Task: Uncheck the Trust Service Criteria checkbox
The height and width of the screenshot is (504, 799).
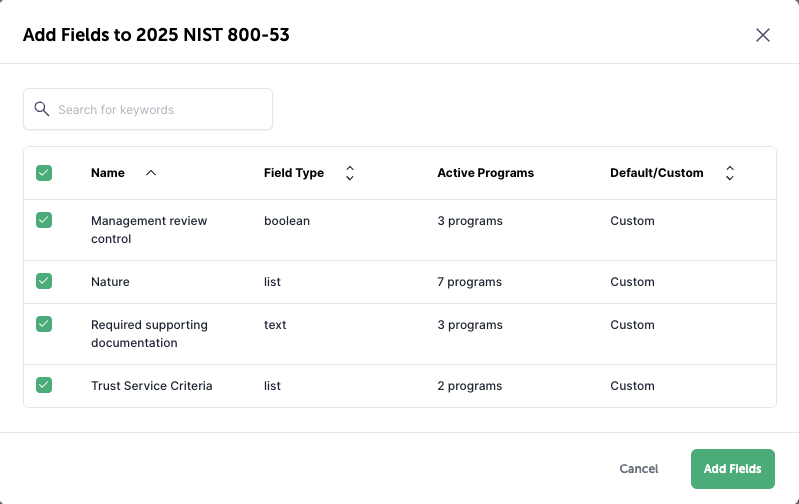Action: pyautogui.click(x=44, y=385)
